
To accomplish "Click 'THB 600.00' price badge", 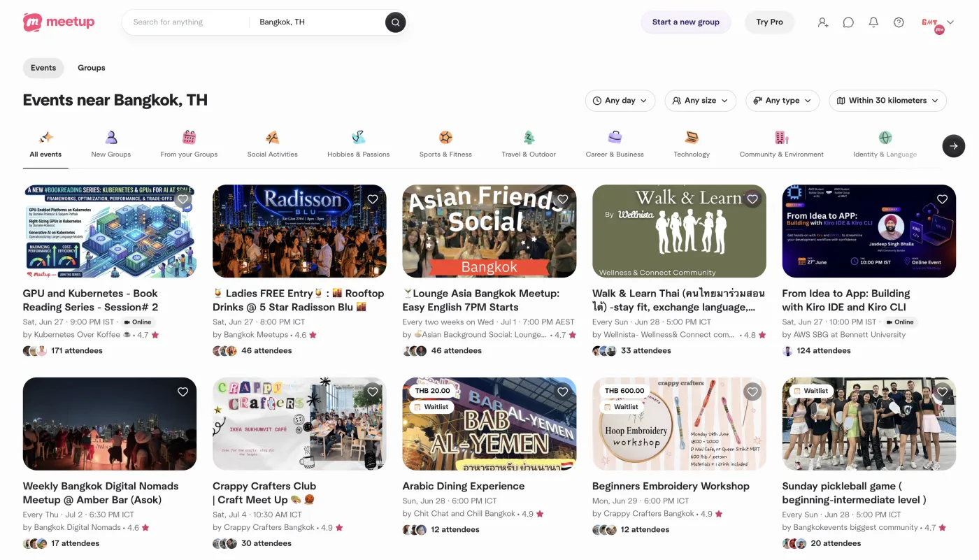I will pyautogui.click(x=624, y=391).
